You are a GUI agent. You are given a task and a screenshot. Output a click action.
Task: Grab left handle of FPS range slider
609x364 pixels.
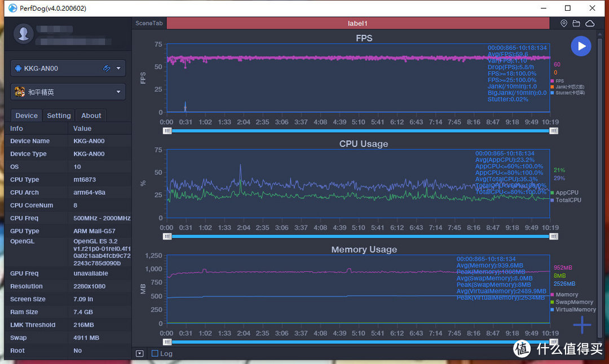(x=167, y=131)
